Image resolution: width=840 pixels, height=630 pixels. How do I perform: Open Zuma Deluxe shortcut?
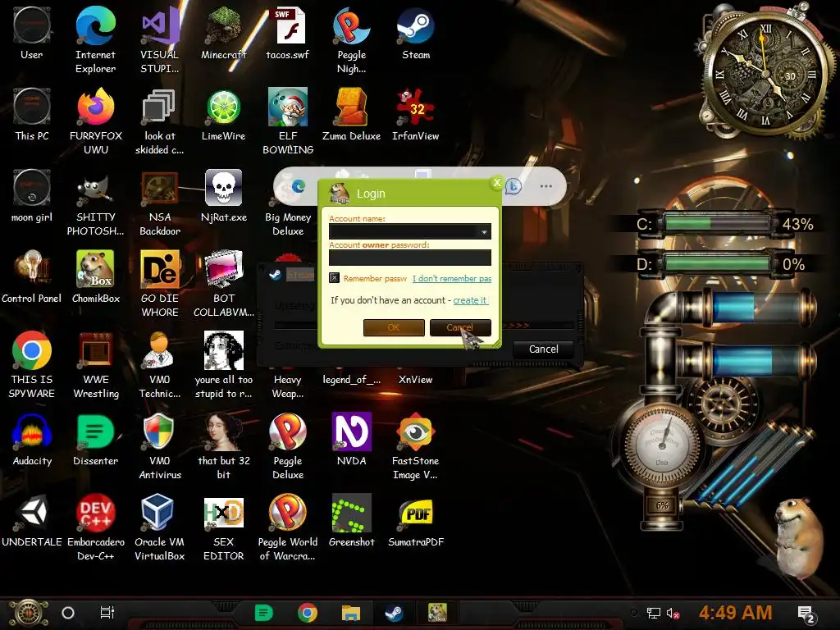[x=351, y=115]
